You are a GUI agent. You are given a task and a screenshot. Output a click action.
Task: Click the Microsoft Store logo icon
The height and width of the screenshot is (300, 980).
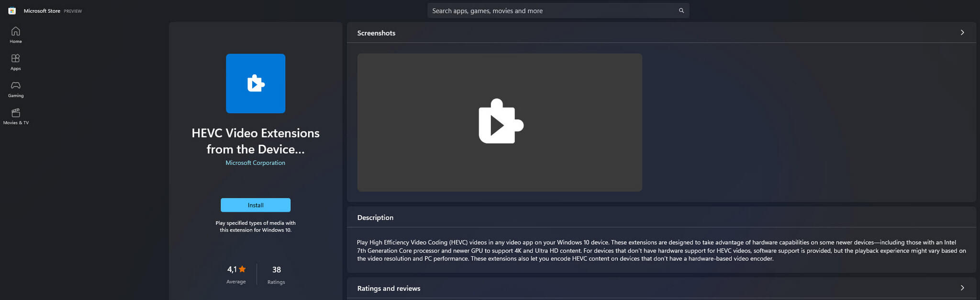[12, 11]
